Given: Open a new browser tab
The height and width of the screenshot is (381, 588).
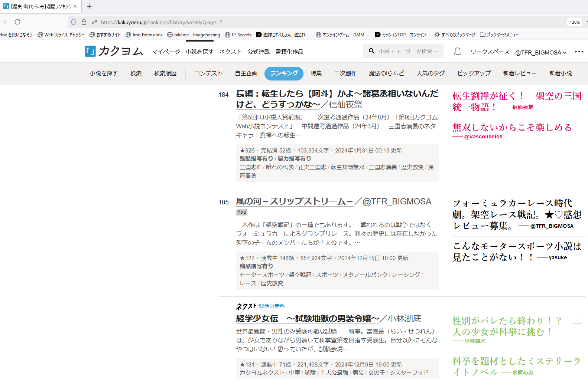Looking at the screenshot, I should (89, 6).
